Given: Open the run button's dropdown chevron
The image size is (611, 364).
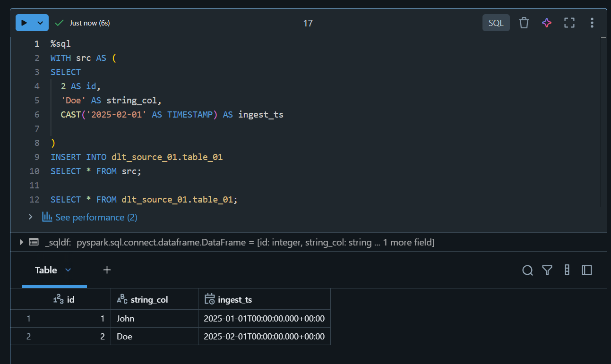Looking at the screenshot, I should click(40, 22).
